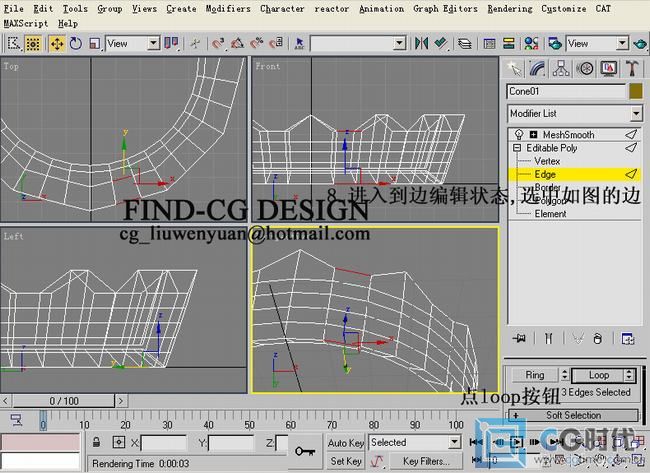Step time slider back with left arrow
This screenshot has height=473, width=650.
click(5, 401)
